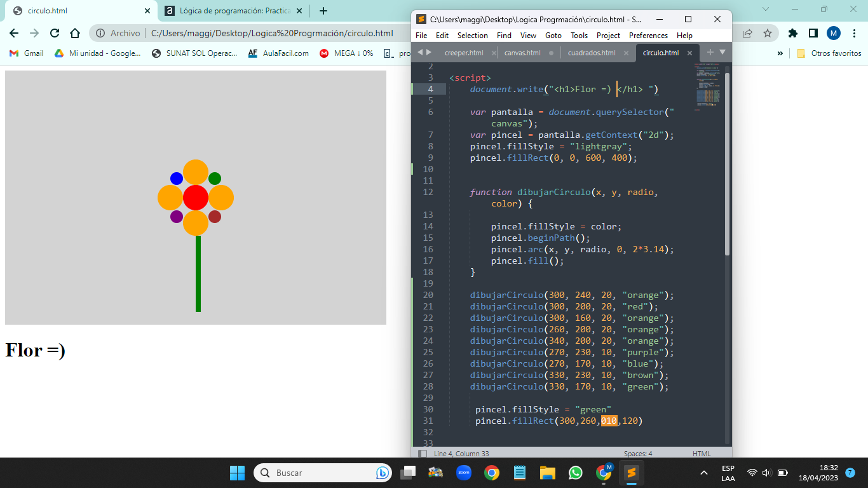The width and height of the screenshot is (868, 488).
Task: Open Chrome's three-dot menu
Action: point(854,33)
